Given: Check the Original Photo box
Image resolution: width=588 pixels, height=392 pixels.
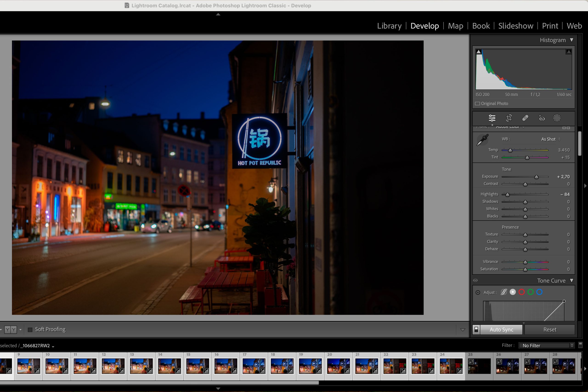Looking at the screenshot, I should 478,104.
